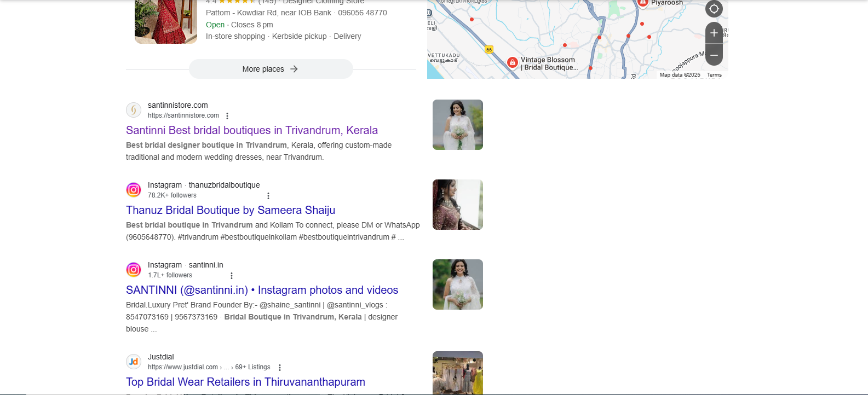This screenshot has height=395, width=868.
Task: Click the Instagram icon for santinni.in
Action: click(134, 270)
